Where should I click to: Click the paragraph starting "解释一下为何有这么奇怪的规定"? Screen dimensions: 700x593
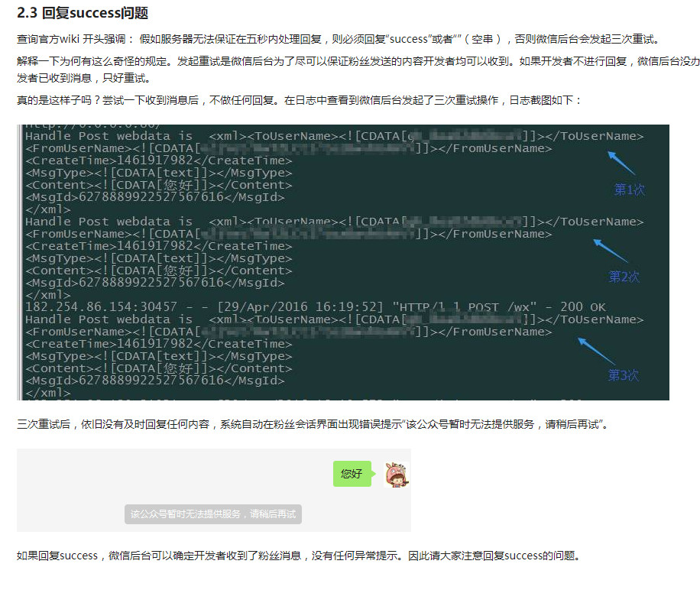[x=358, y=70]
